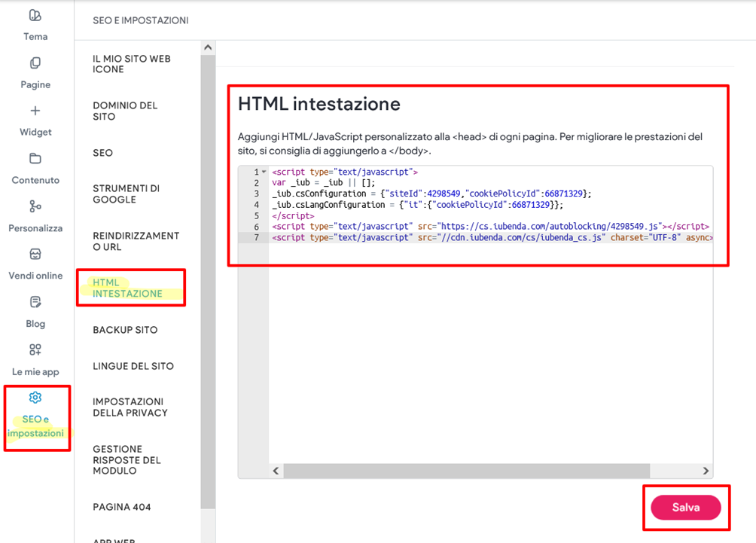Image resolution: width=756 pixels, height=543 pixels.
Task: Open Le mie app icon
Action: coord(35,350)
